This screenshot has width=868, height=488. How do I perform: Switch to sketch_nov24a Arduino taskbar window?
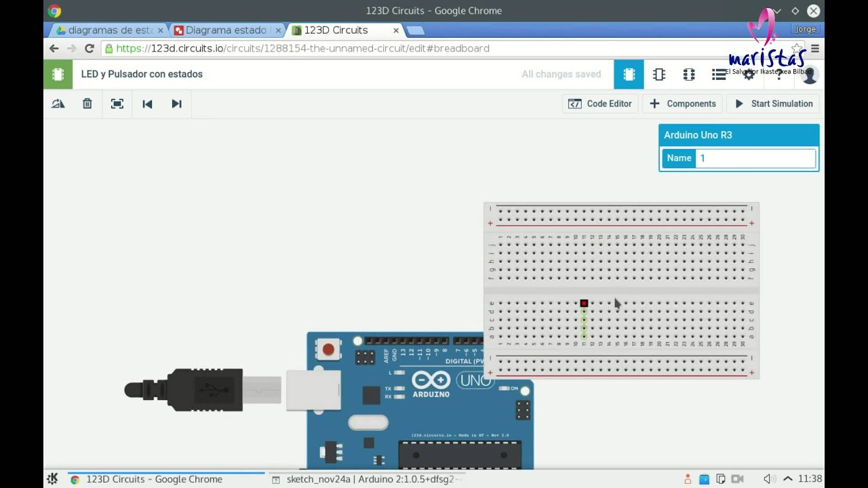366,479
